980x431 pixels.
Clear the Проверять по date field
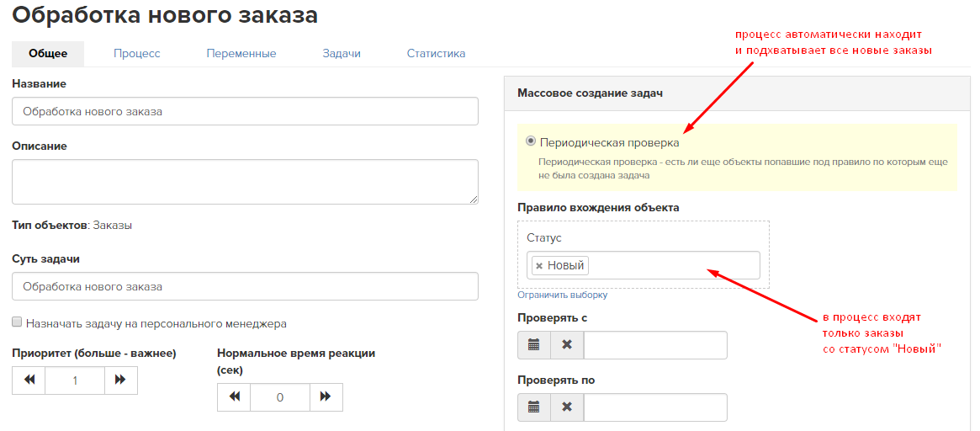coord(567,407)
